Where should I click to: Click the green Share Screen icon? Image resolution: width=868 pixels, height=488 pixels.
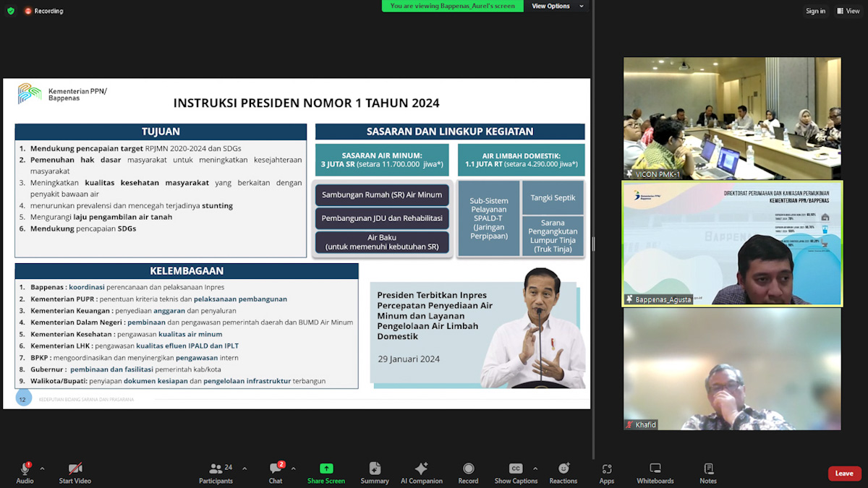(326, 468)
